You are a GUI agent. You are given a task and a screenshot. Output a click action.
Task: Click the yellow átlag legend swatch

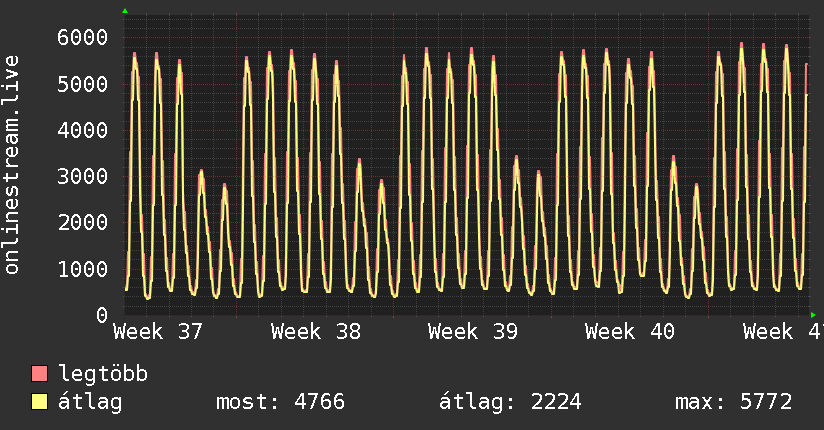tap(39, 402)
